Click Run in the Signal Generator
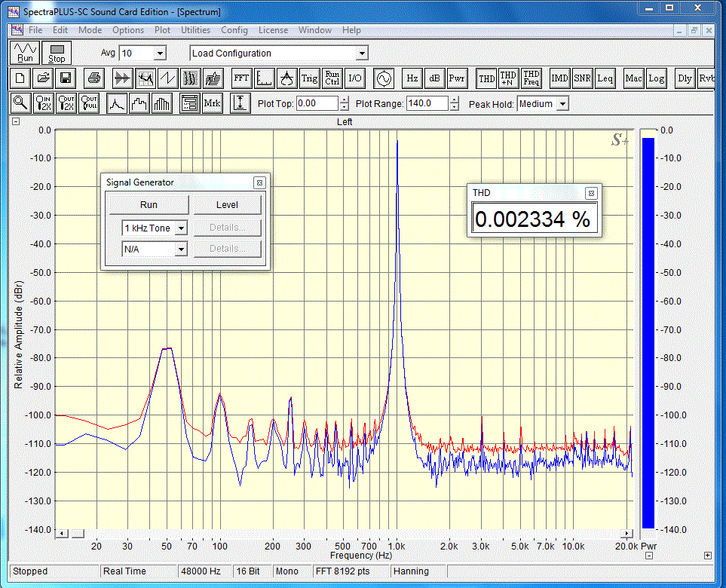 point(149,204)
